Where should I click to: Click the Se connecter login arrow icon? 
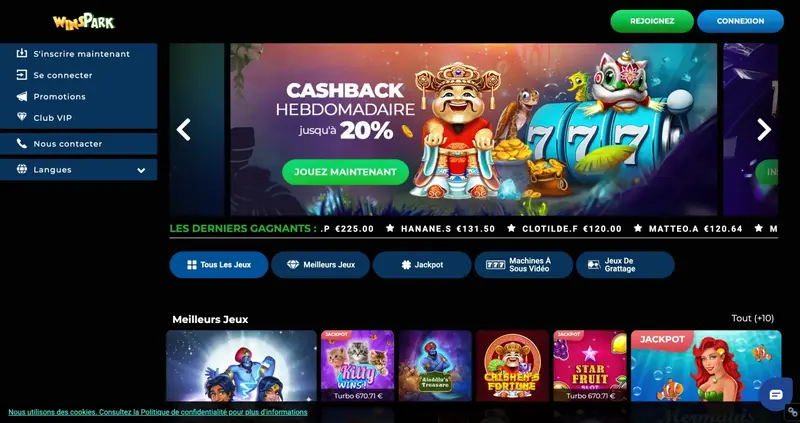[x=22, y=75]
